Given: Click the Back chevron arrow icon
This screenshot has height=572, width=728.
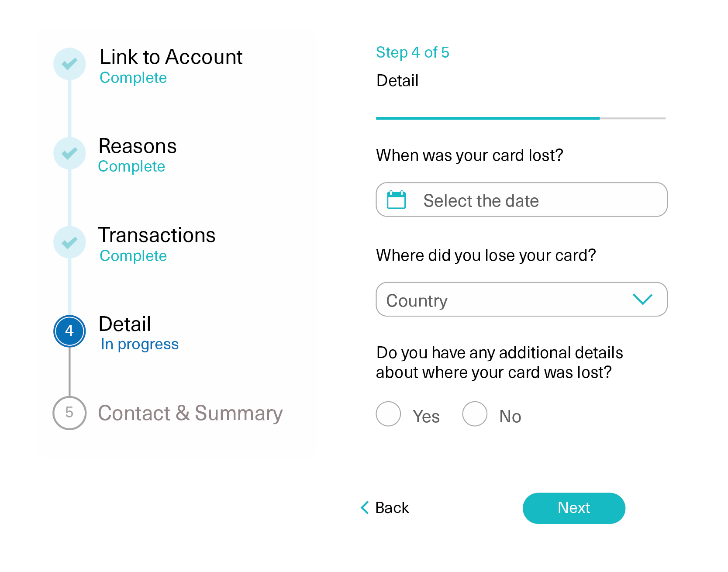Looking at the screenshot, I should click(x=365, y=507).
